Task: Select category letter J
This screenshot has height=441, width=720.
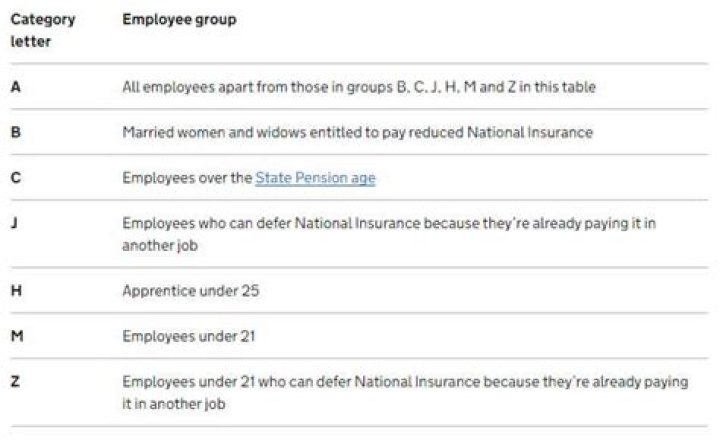Action: click(x=14, y=223)
